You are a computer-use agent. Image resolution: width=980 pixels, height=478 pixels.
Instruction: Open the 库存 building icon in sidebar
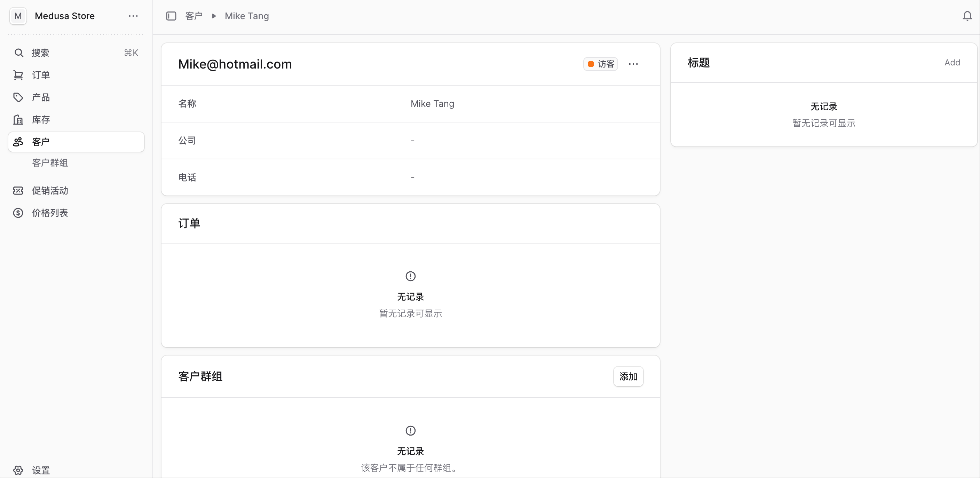[18, 120]
